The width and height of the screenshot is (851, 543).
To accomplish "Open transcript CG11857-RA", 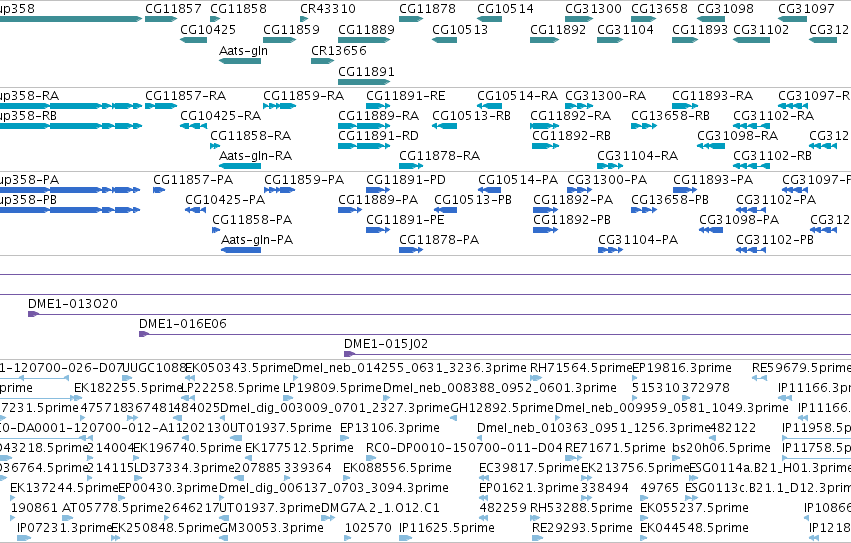I will pyautogui.click(x=186, y=96).
